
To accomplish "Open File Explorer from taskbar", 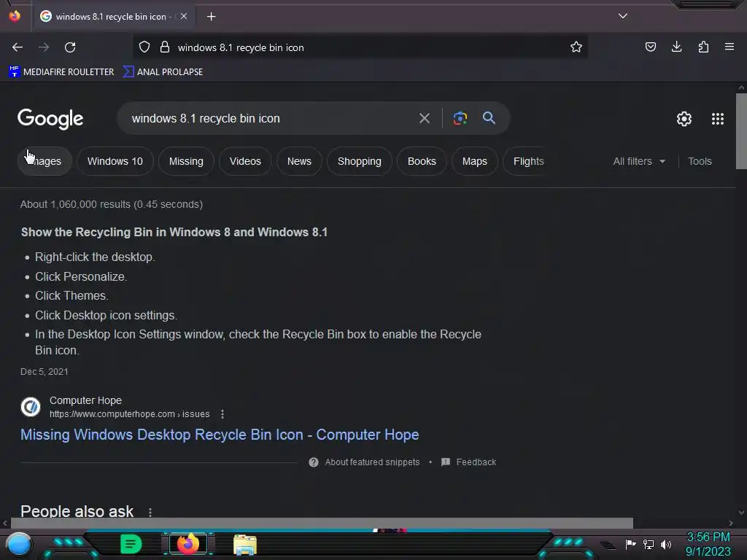I will point(245,545).
